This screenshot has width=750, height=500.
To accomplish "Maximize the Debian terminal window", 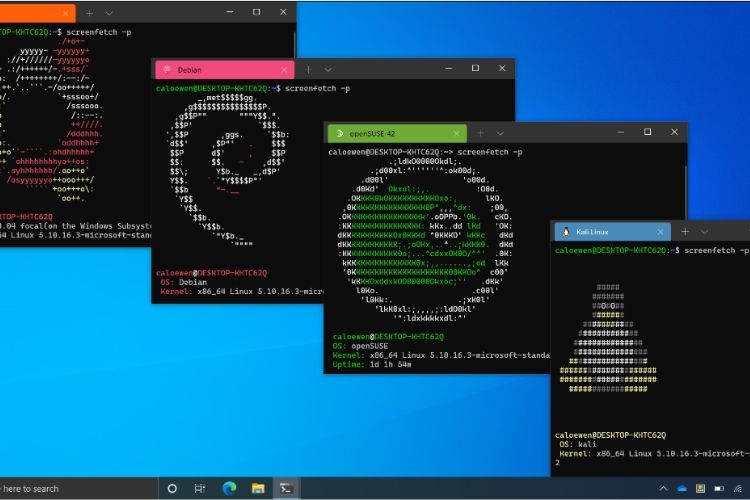I will coord(475,68).
